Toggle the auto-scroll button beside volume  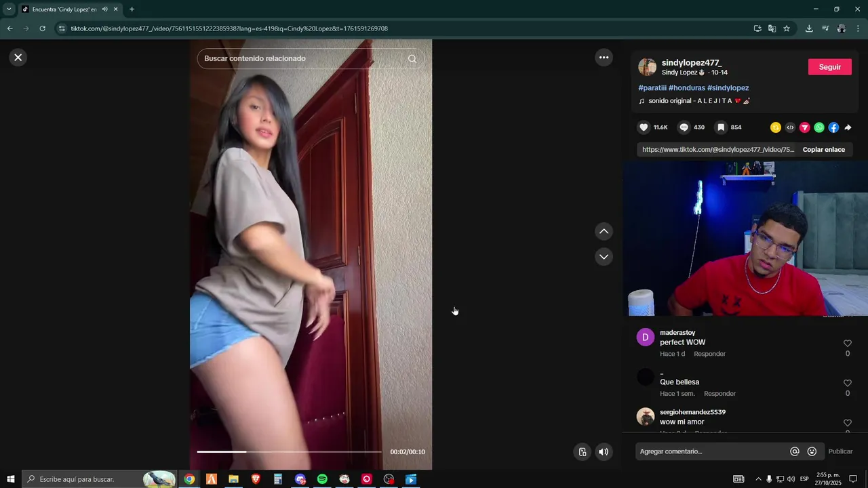coord(582,452)
